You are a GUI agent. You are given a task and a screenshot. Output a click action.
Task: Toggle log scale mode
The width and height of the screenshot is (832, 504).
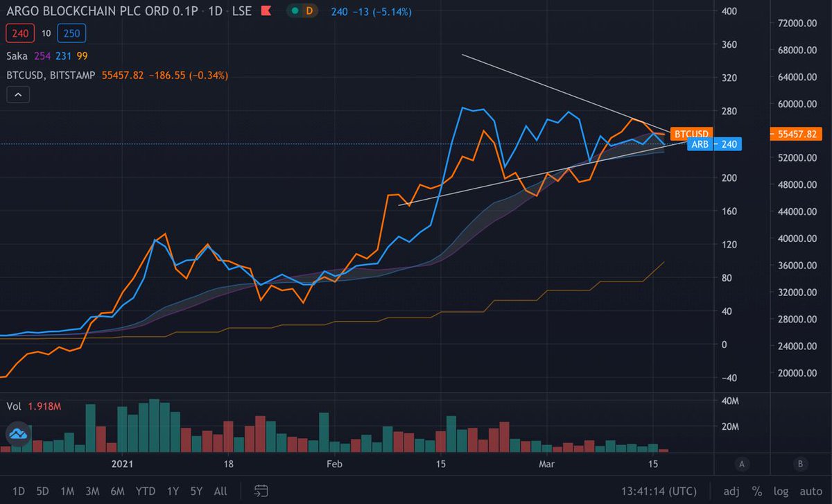[x=781, y=491]
